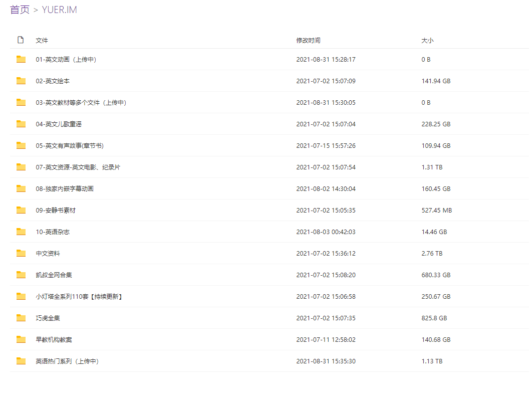Sort by the 大小 column header
Viewport: 532px width, 403px height.
pos(427,41)
